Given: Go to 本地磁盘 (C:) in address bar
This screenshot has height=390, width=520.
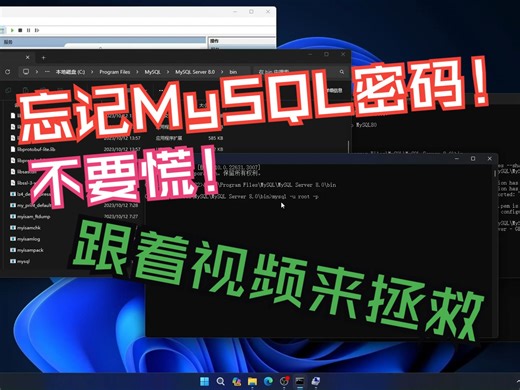Looking at the screenshot, I should [70, 72].
